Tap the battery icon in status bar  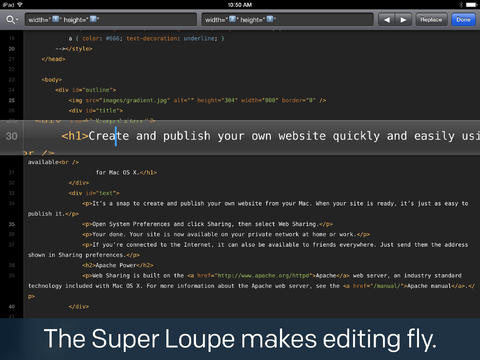pyautogui.click(x=471, y=5)
